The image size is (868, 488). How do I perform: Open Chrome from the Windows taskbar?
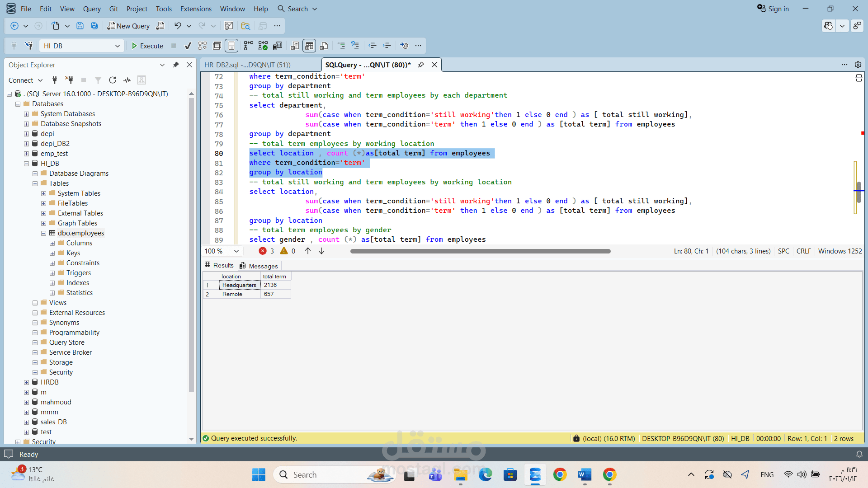click(x=560, y=475)
